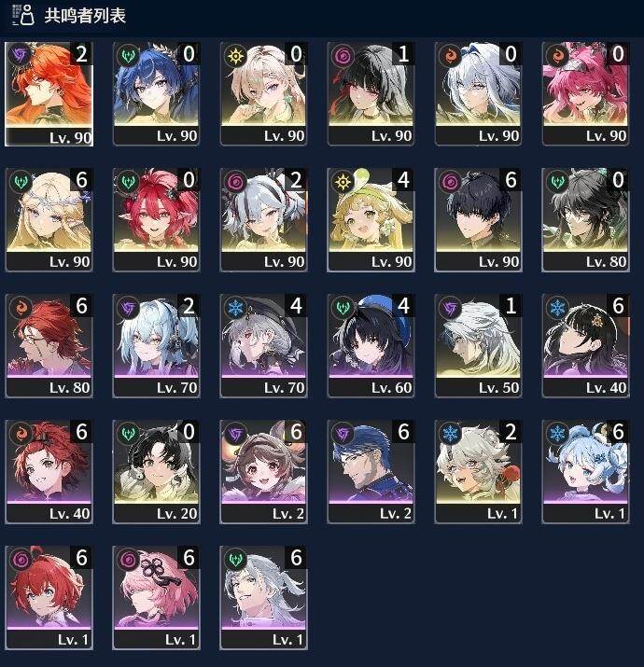Viewport: 644px width, 667px height.
Task: Select the brown-haired bear-ear Lv. 2 character
Action: pyautogui.click(x=263, y=472)
